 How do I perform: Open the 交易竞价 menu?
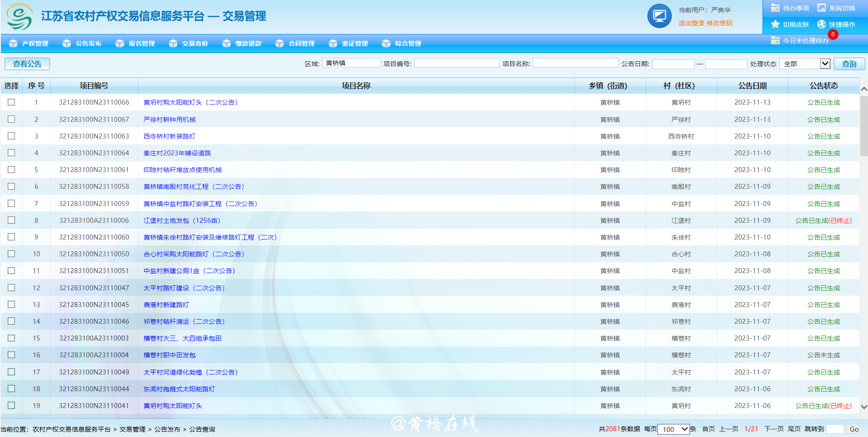[x=195, y=43]
